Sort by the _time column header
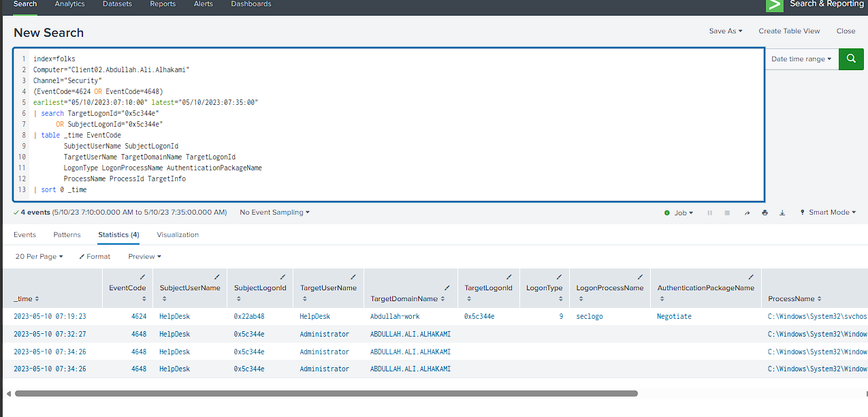Viewport: 868px width, 417px height. 26,299
